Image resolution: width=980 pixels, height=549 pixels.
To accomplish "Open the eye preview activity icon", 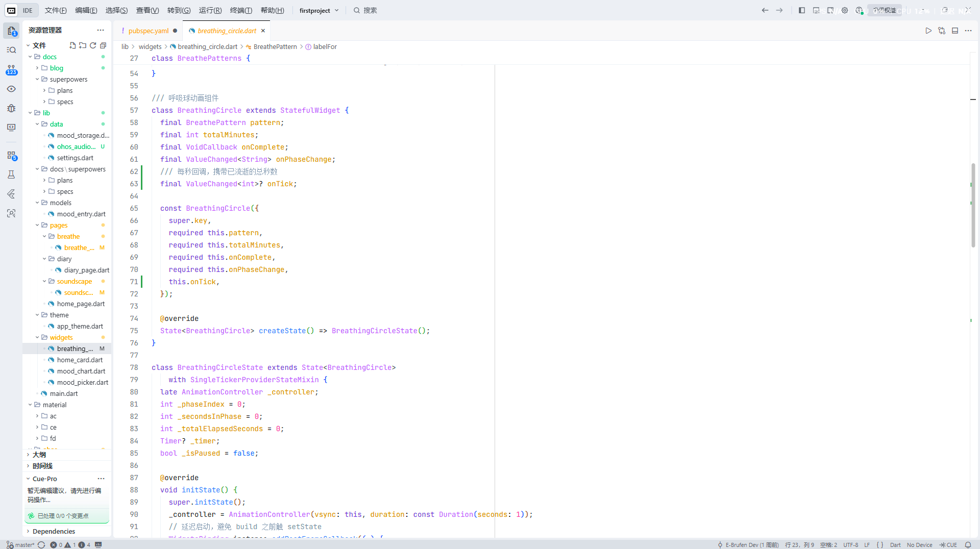I will point(11,89).
